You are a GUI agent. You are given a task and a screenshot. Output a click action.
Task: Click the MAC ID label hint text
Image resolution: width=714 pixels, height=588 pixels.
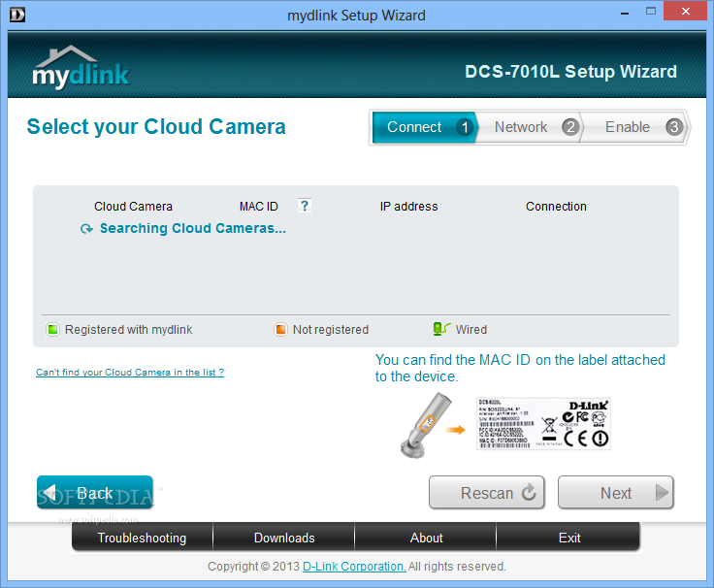click(520, 368)
